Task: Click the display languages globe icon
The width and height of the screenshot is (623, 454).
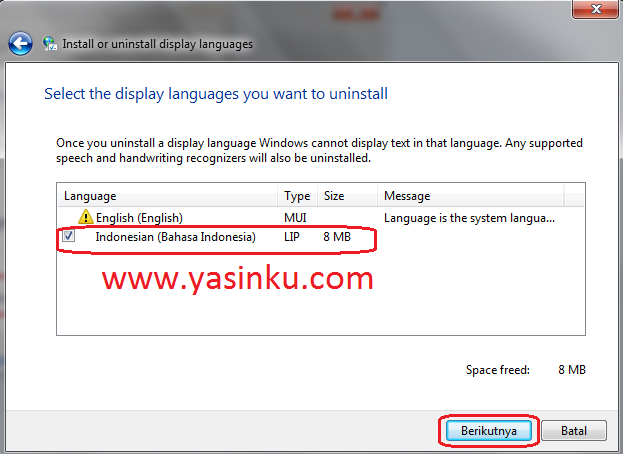Action: coord(50,43)
